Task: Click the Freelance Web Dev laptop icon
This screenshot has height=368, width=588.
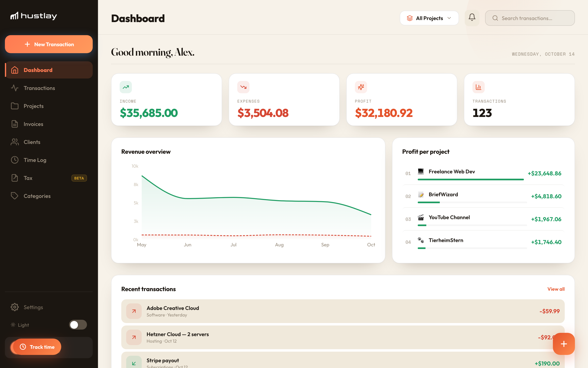Action: (421, 171)
